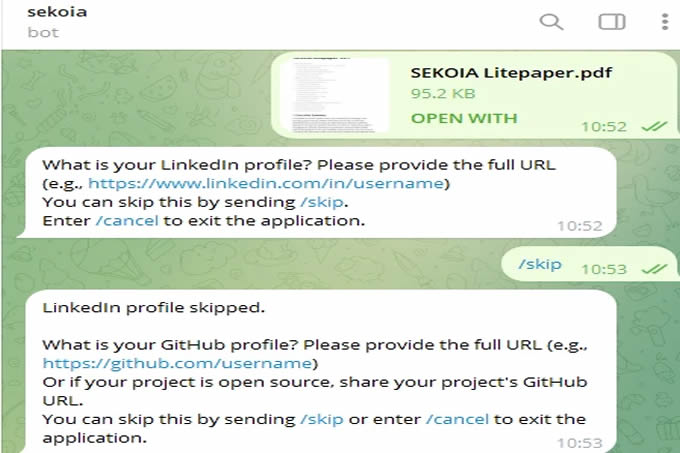
Task: Click /cancel in the GitHub question message
Action: click(458, 419)
